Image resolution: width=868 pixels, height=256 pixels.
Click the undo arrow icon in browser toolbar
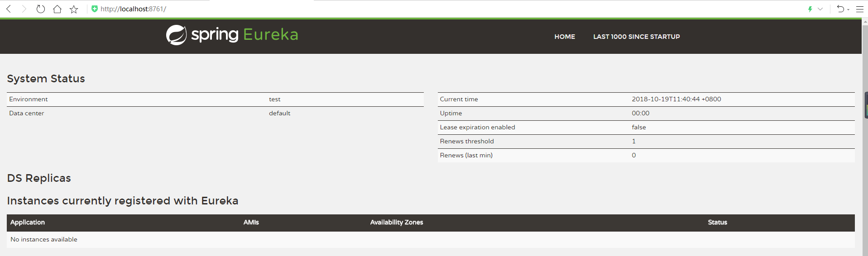tap(840, 9)
